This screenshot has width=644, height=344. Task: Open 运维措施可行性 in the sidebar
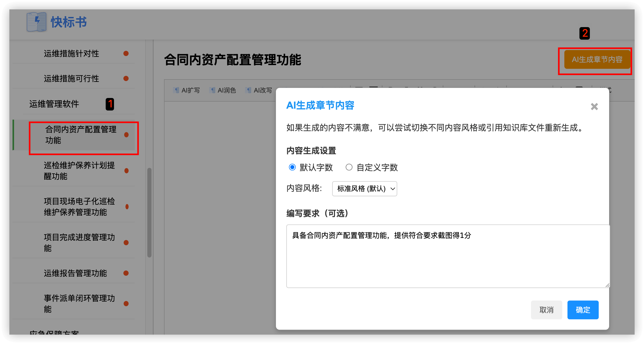click(71, 78)
